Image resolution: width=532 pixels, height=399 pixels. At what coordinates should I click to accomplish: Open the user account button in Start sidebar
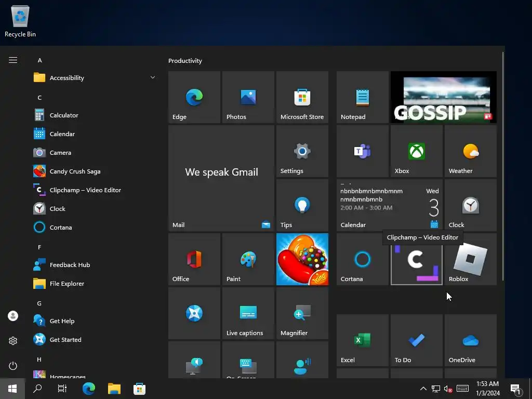13,316
